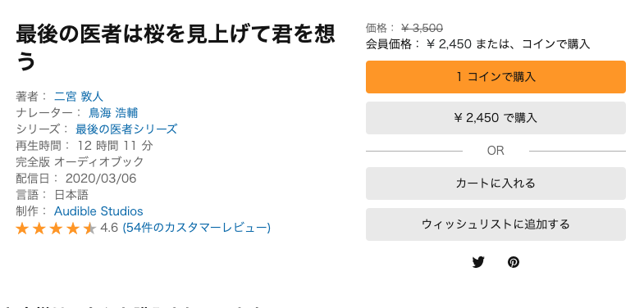The width and height of the screenshot is (644, 308).
Task: Open Audible Studios producer link
Action: (x=98, y=211)
